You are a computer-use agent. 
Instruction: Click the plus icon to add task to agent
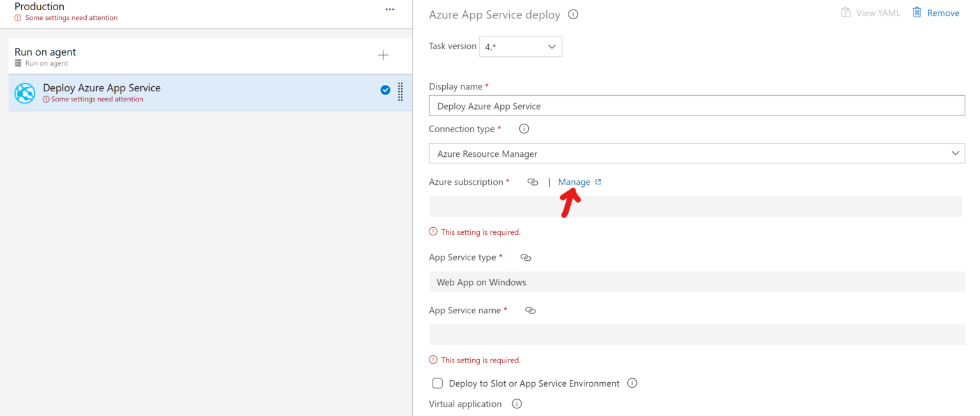click(383, 56)
